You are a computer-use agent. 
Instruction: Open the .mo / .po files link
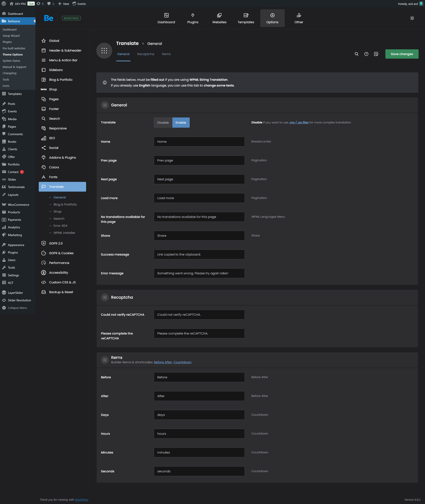coord(299,122)
